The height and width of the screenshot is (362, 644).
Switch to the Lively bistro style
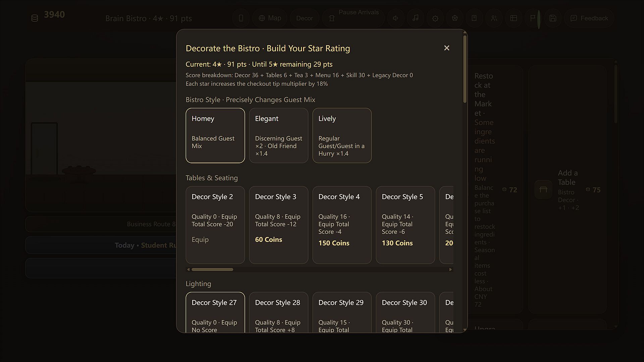342,135
